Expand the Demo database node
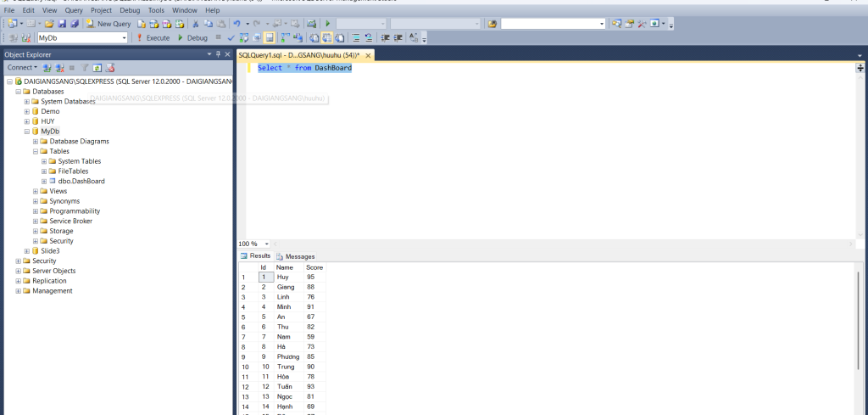868x415 pixels. [27, 111]
